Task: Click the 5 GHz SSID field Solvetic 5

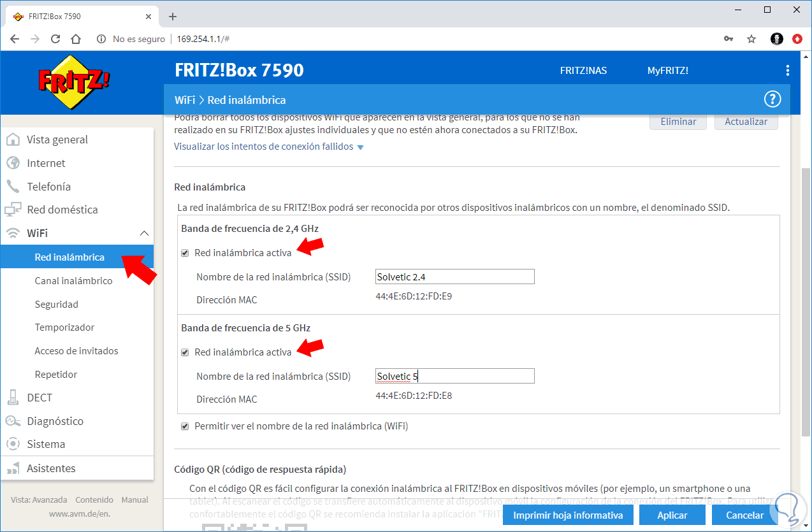Action: click(454, 376)
